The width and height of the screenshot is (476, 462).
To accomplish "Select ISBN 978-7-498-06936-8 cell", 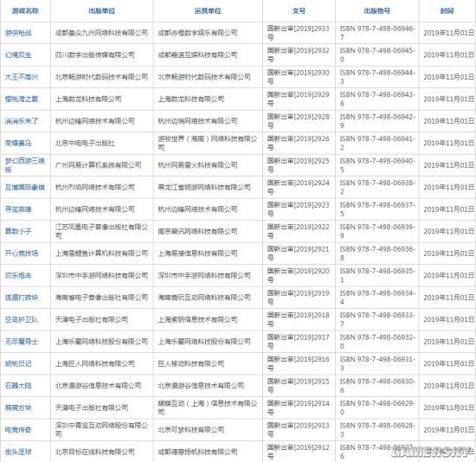I will pos(377,253).
